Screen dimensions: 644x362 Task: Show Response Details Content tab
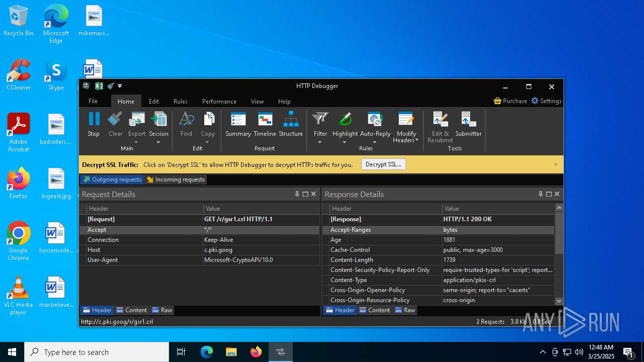pyautogui.click(x=374, y=310)
